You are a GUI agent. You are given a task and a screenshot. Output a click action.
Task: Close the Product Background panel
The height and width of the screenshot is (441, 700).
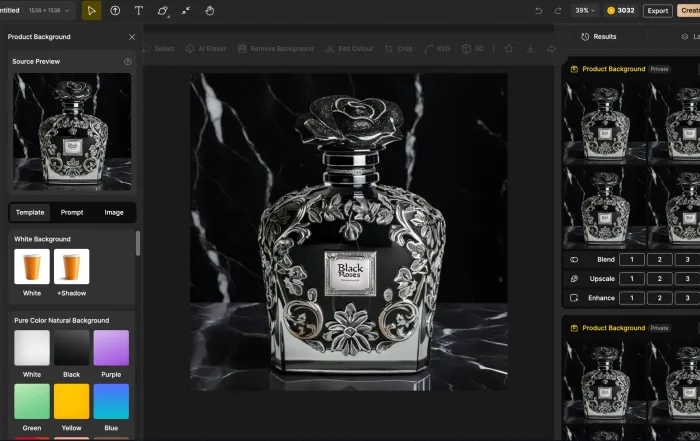coord(132,37)
